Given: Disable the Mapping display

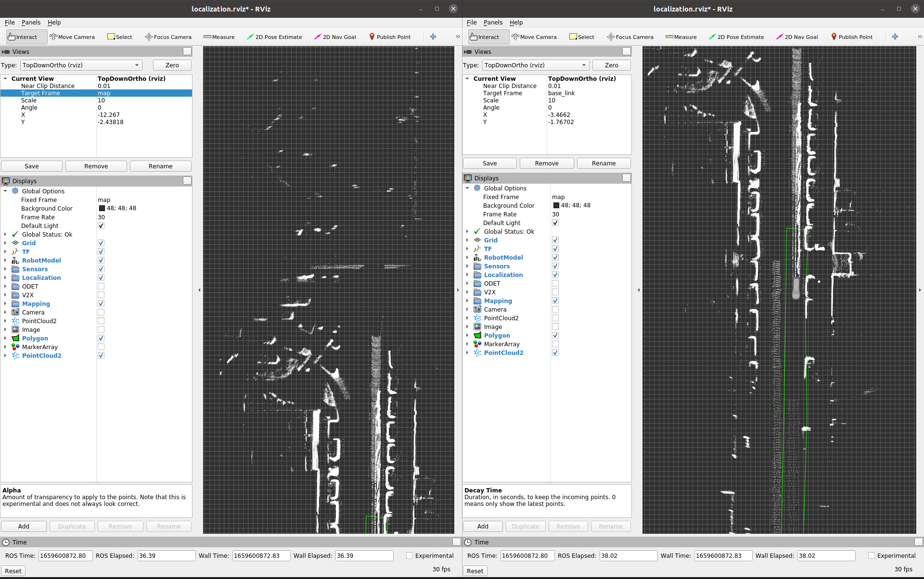Looking at the screenshot, I should [x=101, y=303].
